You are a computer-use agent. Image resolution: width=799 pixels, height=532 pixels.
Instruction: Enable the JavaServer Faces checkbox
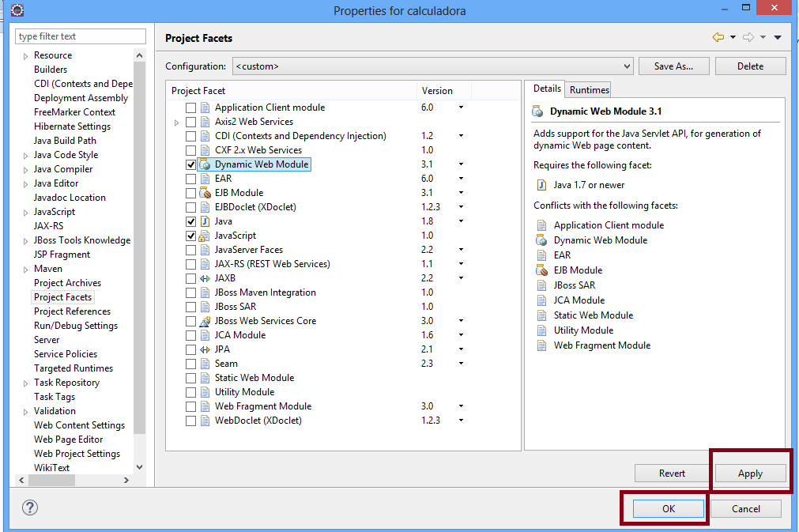click(x=190, y=251)
